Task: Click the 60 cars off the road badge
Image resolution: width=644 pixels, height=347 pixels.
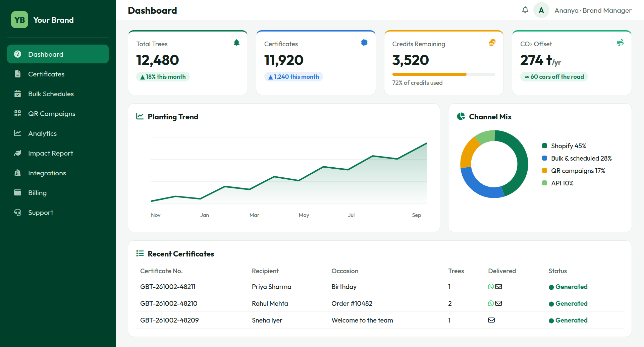Action: tap(554, 77)
